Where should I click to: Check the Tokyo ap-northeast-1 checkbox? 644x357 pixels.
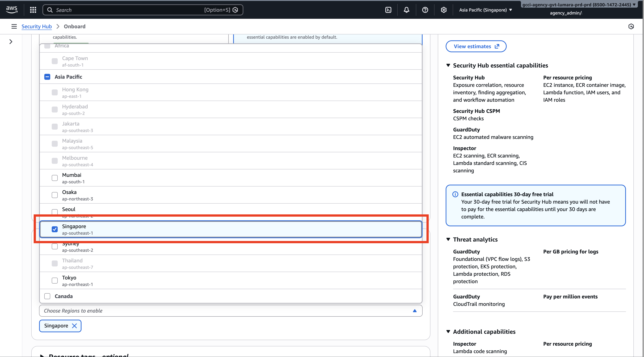coord(55,281)
